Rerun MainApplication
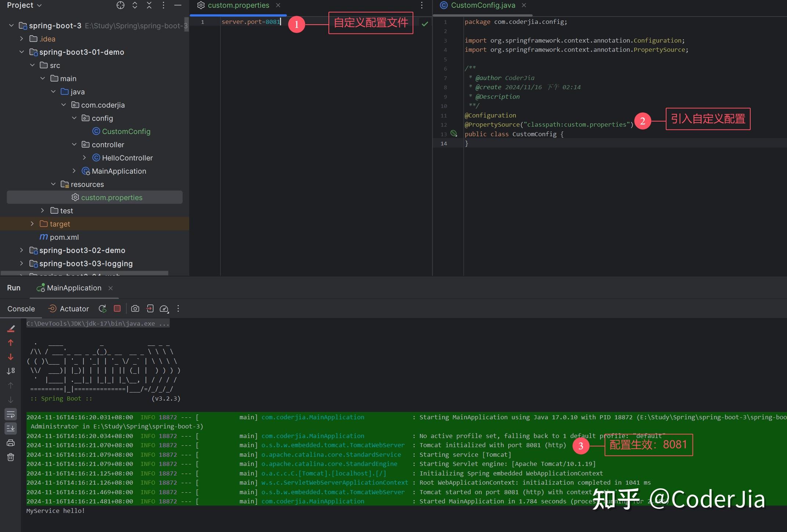 (x=103, y=309)
